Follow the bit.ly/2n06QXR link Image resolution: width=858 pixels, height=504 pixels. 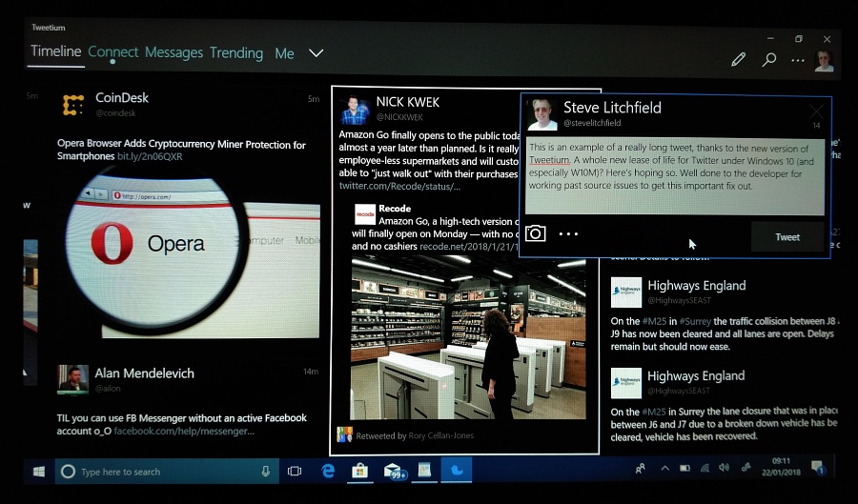(150, 156)
